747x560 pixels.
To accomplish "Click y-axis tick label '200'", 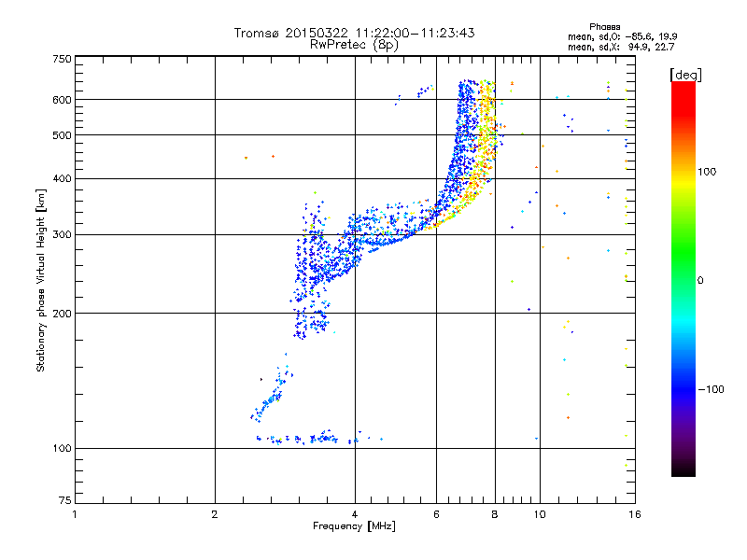I will (62, 314).
